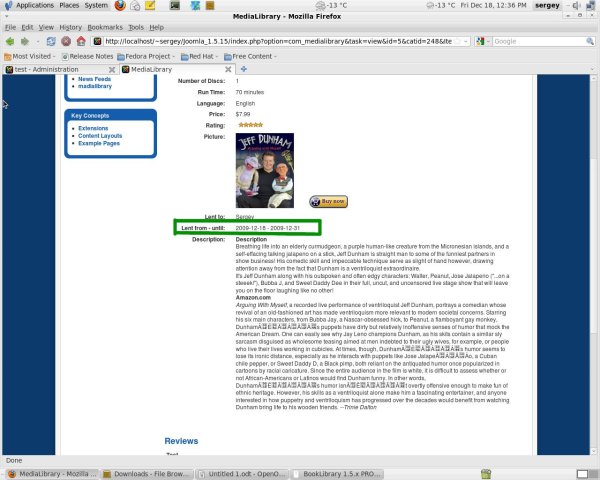Open the Tools menu
The height and width of the screenshot is (480, 600).
click(x=136, y=27)
